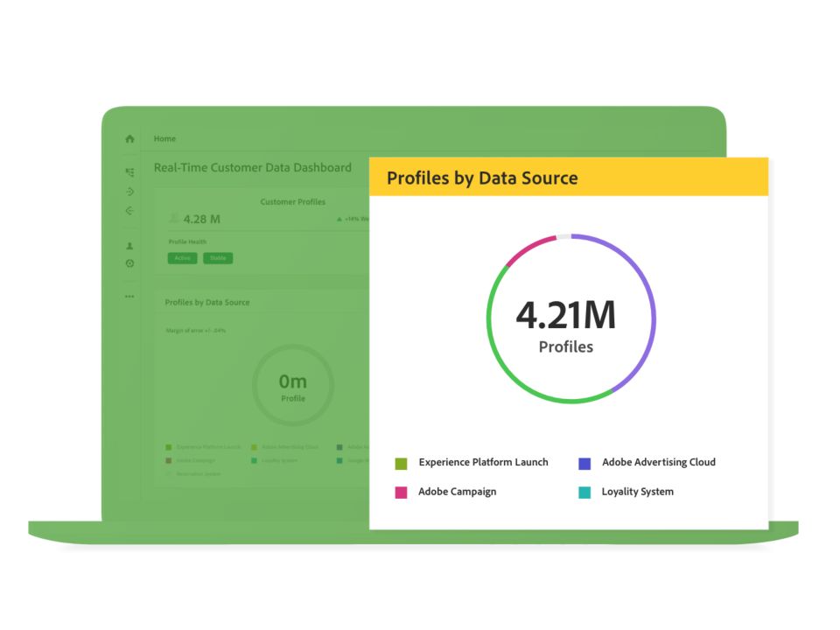
Task: Select the Experience Platform Launch legend label
Action: click(x=483, y=462)
